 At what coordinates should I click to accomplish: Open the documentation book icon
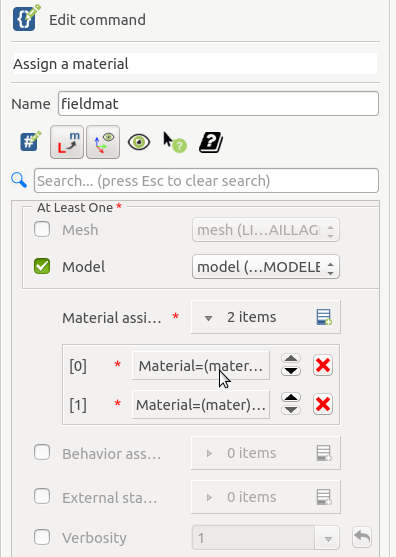[211, 142]
